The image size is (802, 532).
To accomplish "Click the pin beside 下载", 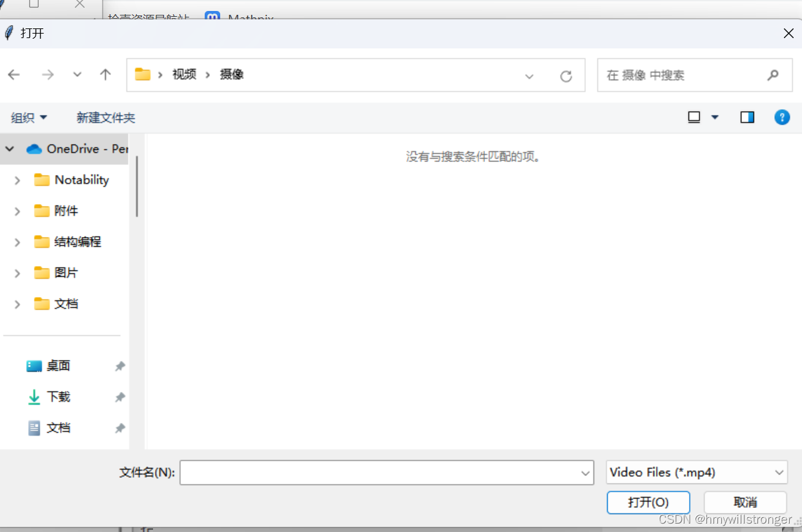I will pos(119,397).
